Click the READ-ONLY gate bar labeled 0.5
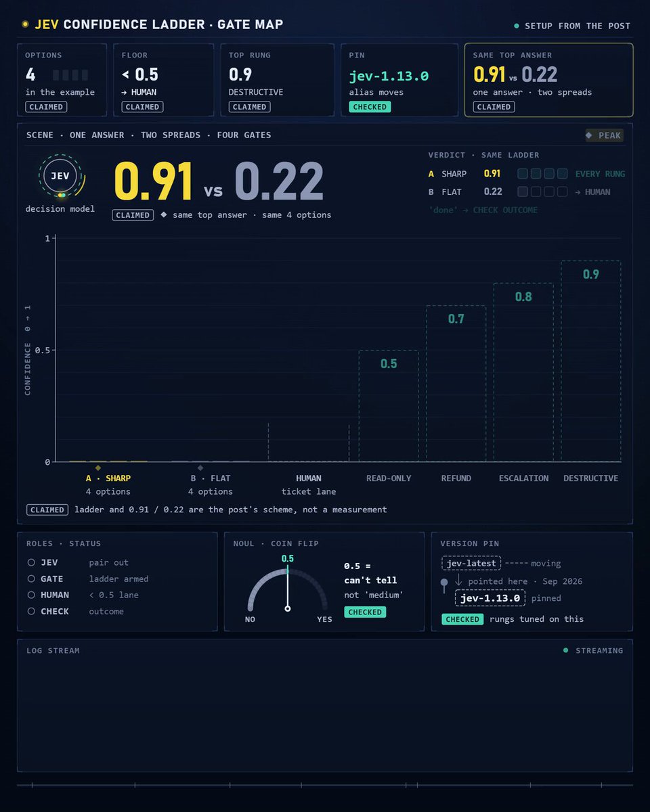The height and width of the screenshot is (812, 650). 389,406
